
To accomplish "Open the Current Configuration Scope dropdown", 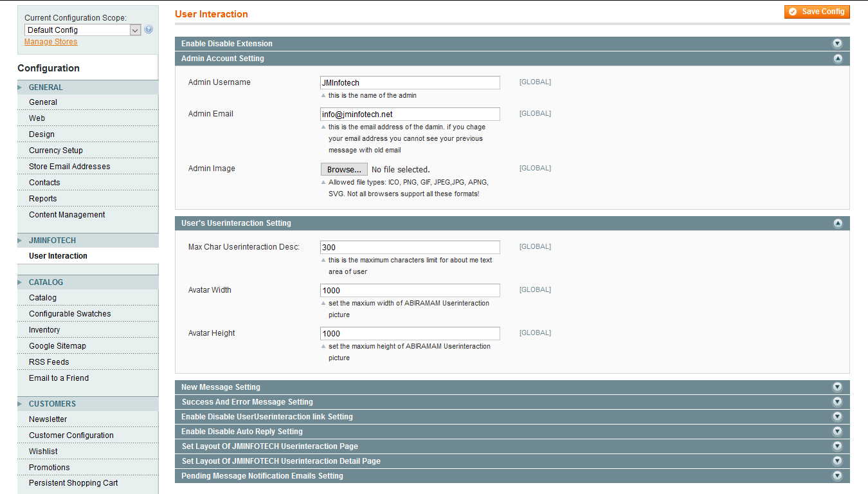I will 82,30.
